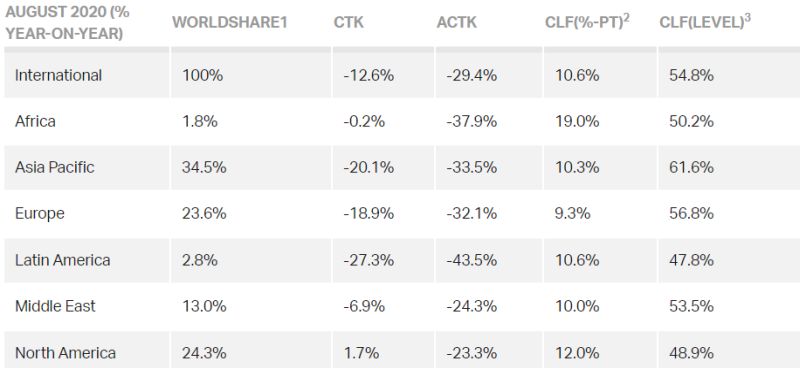Click the CTK column header
The image size is (800, 368).
(x=349, y=22)
